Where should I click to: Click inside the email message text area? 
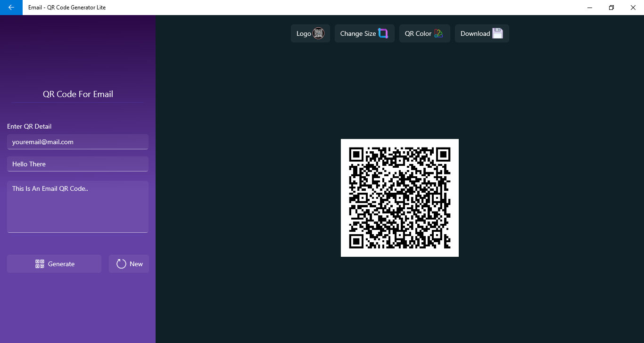[78, 207]
